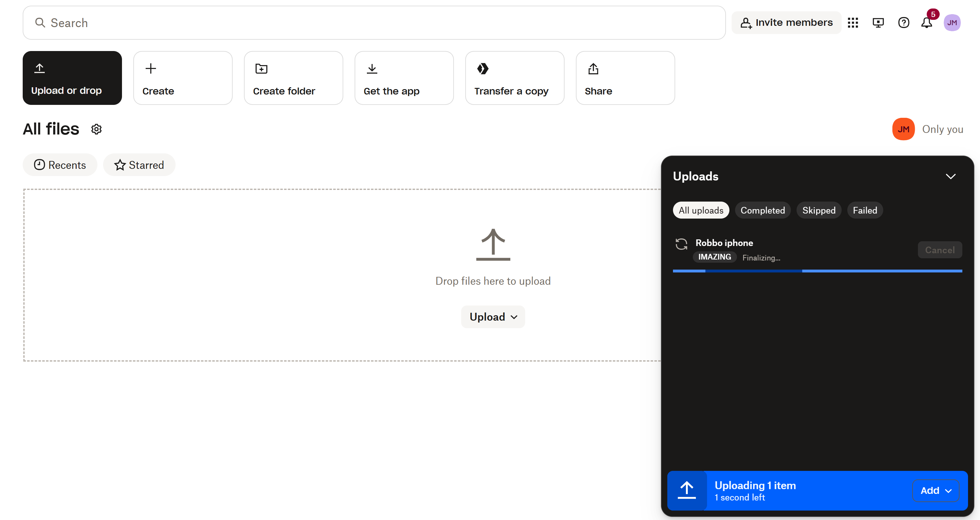Click the Invite members button
This screenshot has height=520, width=980.
point(786,23)
